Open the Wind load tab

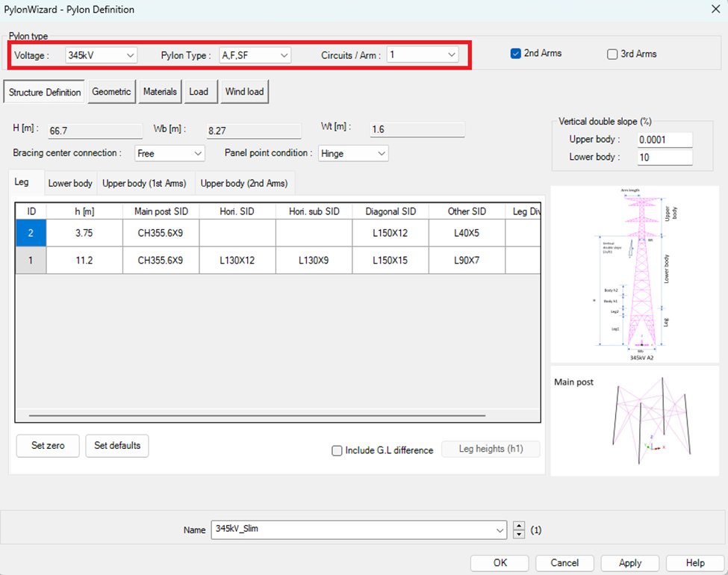[245, 92]
